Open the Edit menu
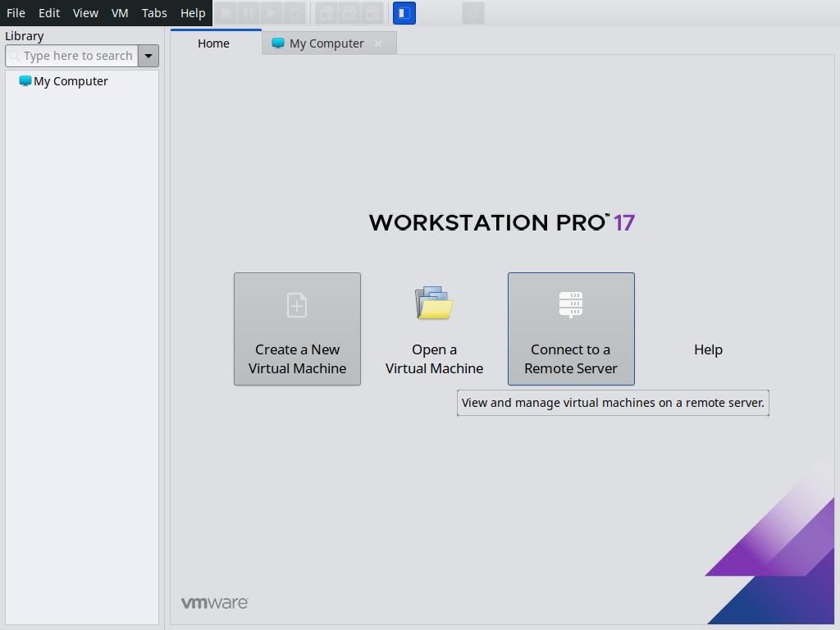The width and height of the screenshot is (840, 630). coord(48,13)
